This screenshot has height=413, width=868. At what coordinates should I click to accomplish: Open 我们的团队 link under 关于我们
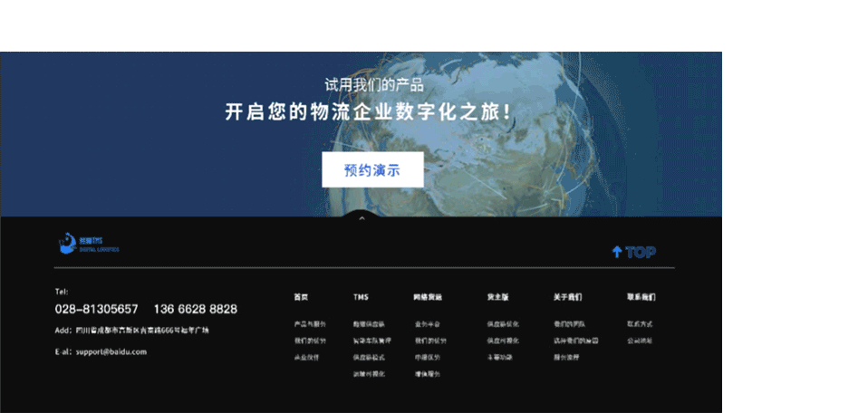[x=569, y=324]
